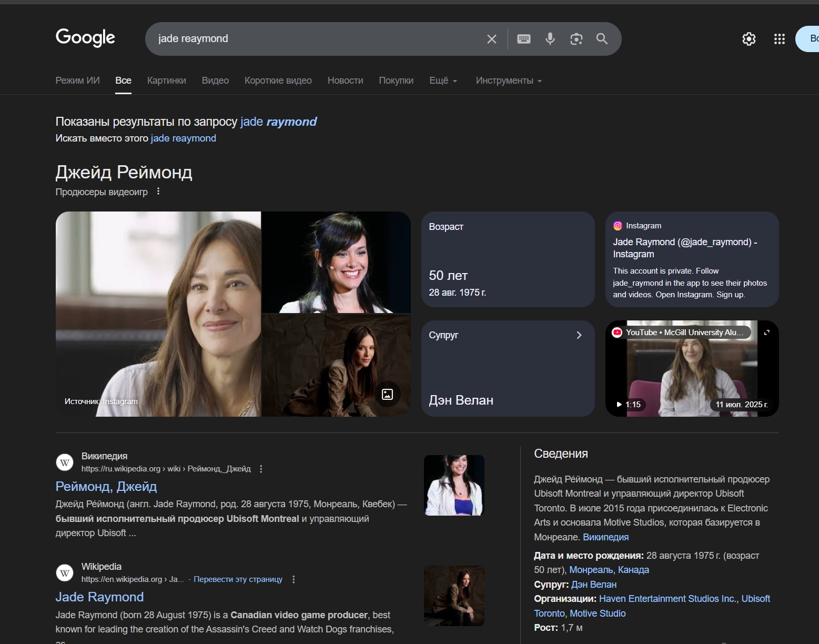
Task: Start voice search with microphone icon
Action: tap(550, 39)
